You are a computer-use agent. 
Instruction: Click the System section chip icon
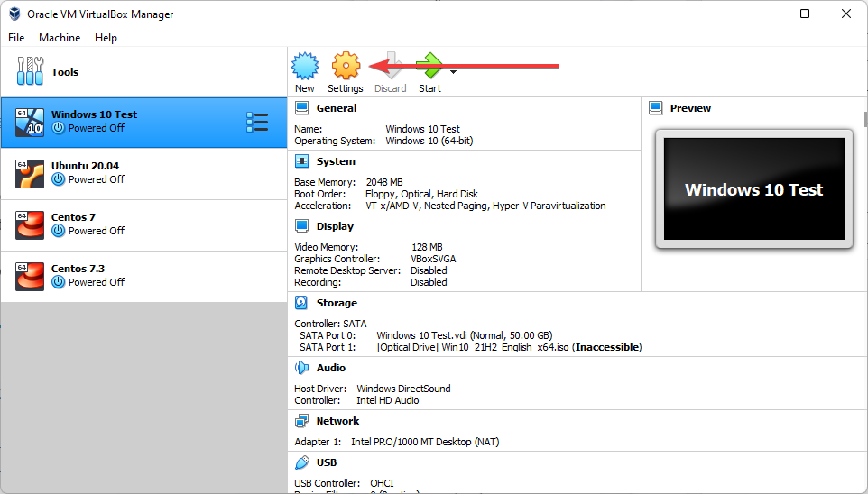click(x=301, y=161)
